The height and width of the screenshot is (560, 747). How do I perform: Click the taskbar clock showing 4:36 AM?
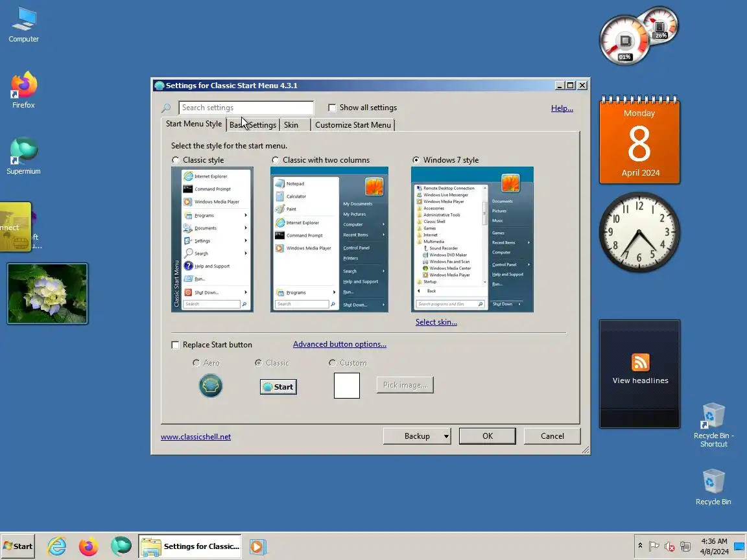(714, 546)
